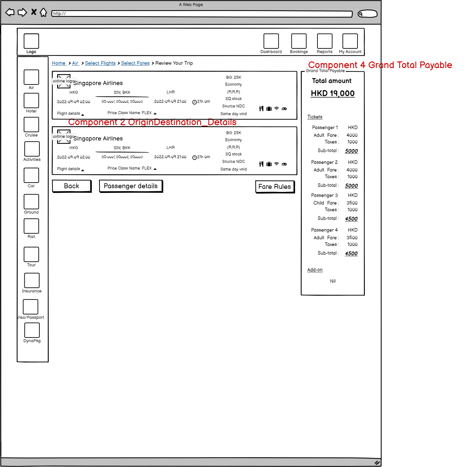Expand Price Class Name FLEX on second flight
Image resolution: width=476 pixels, height=467 pixels.
(x=132, y=168)
